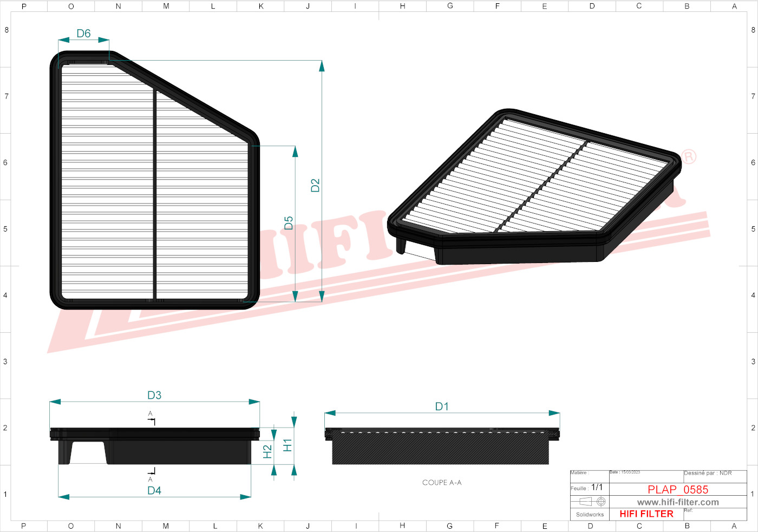Select the H1 height dimension label
The image size is (758, 532).
287,445
